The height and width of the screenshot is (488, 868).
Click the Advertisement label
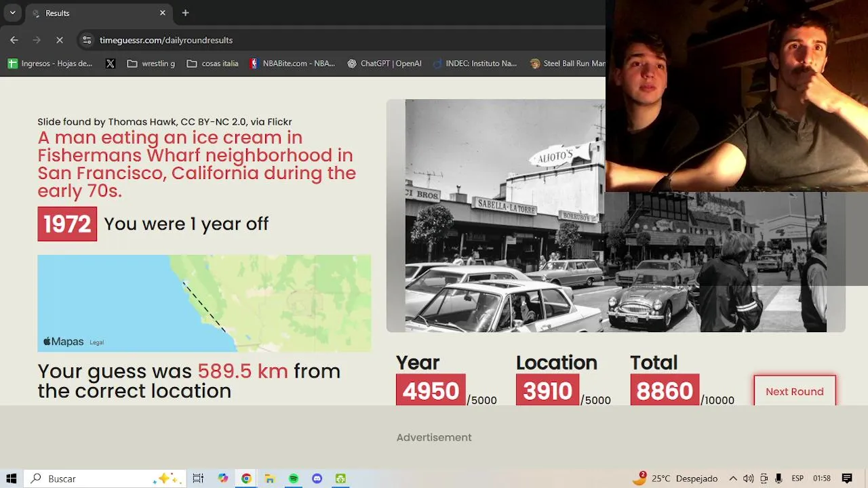click(434, 437)
